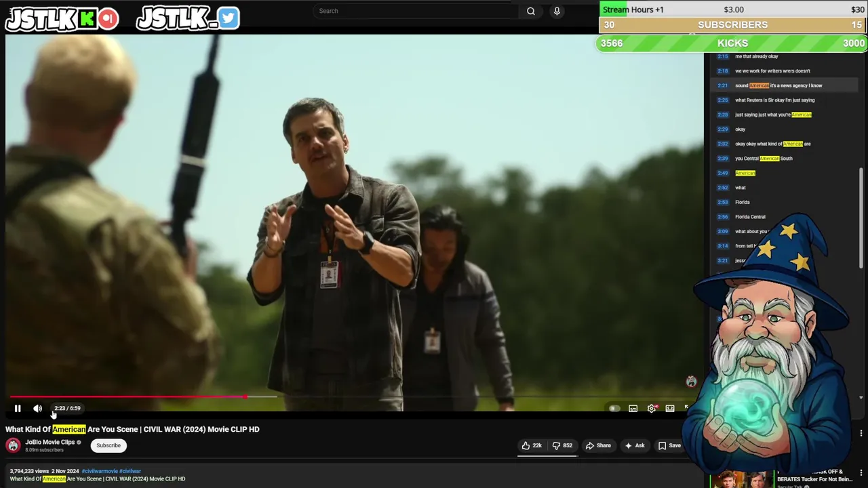Click the JSTLK Twitter logo overlay
Image resolution: width=868 pixels, height=488 pixels.
pos(188,18)
